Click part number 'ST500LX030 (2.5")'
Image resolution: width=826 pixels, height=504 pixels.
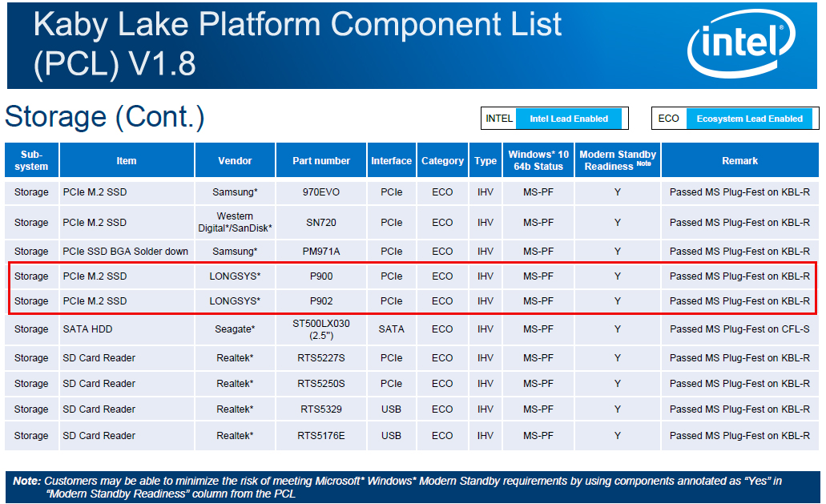tap(321, 329)
